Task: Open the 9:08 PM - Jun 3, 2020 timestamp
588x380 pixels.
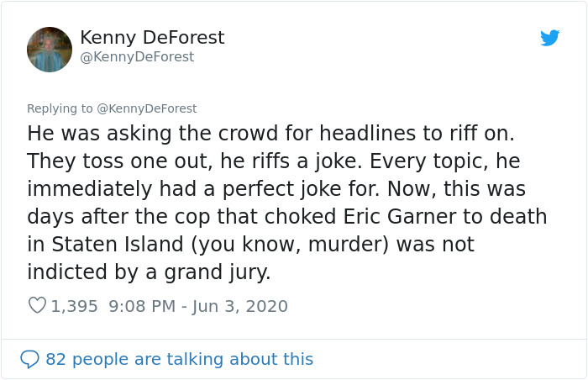Action: click(198, 306)
